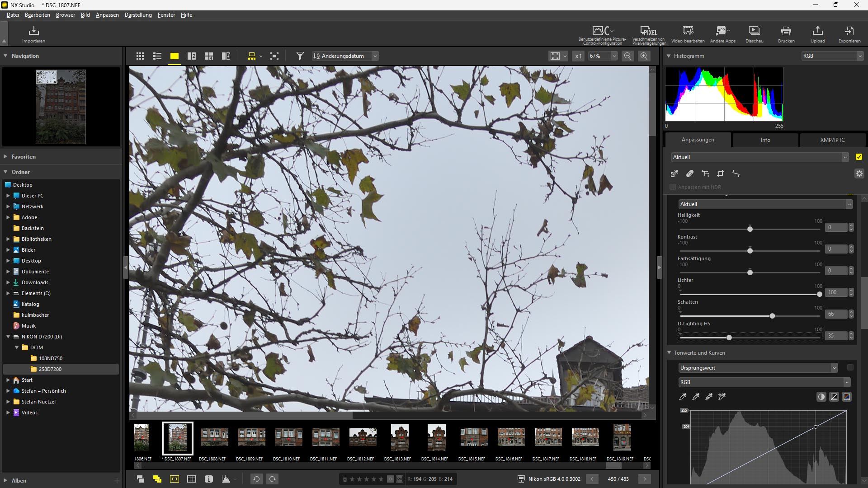Toggle the histogram display icon in the bottom toolbar
868x488 pixels.
[226, 479]
